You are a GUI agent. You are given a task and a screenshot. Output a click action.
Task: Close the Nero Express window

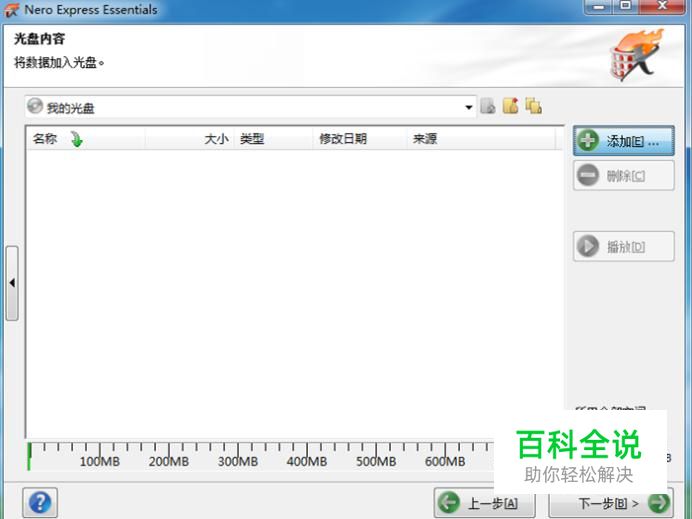(662, 6)
